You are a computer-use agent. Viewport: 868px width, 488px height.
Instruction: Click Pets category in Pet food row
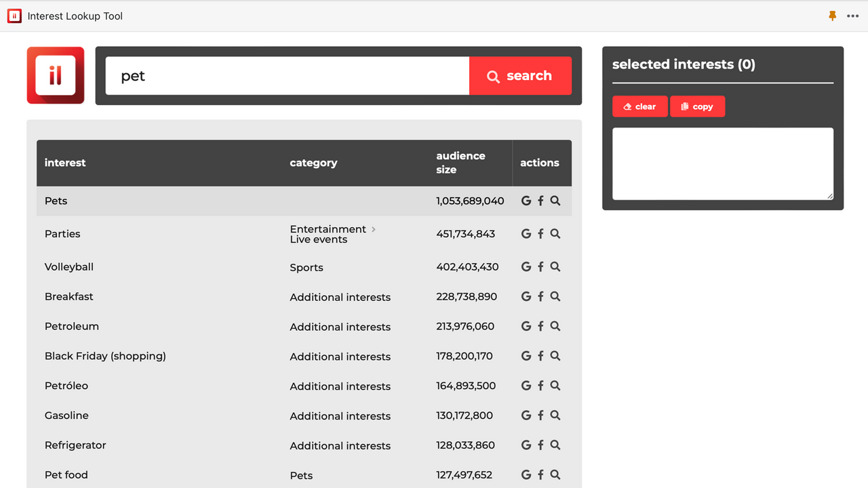point(301,476)
